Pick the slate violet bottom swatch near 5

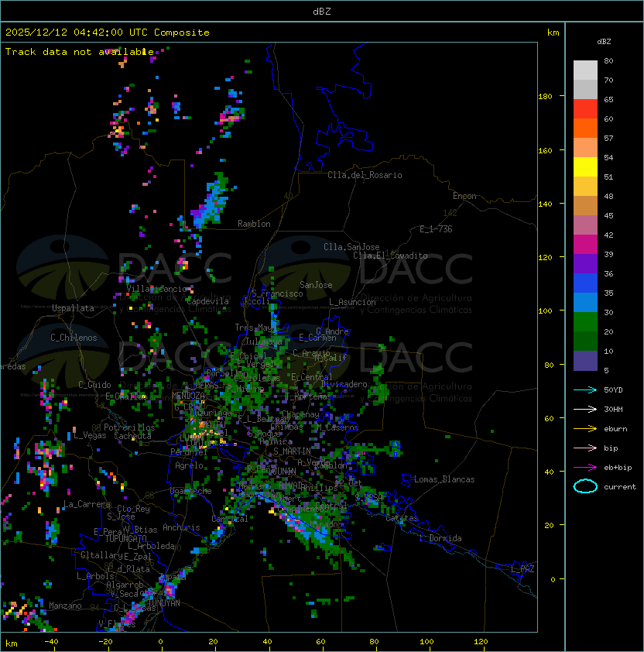click(585, 361)
